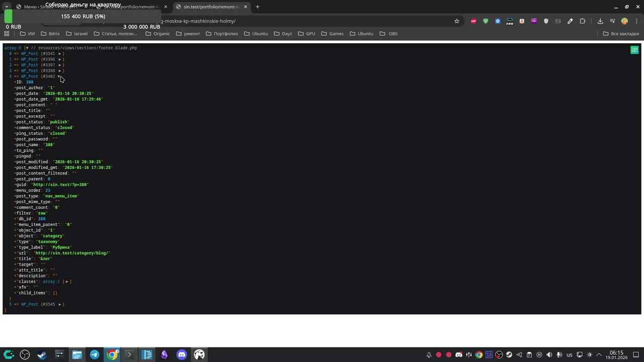Open the Chrome three-dot menu
This screenshot has height=362, width=644.
coord(635,21)
